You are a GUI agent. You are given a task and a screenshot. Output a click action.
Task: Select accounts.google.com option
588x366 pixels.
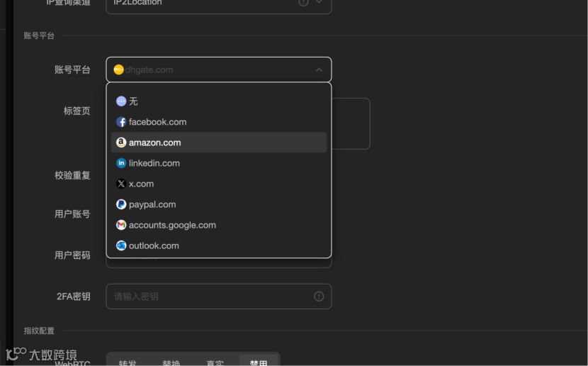(x=219, y=226)
